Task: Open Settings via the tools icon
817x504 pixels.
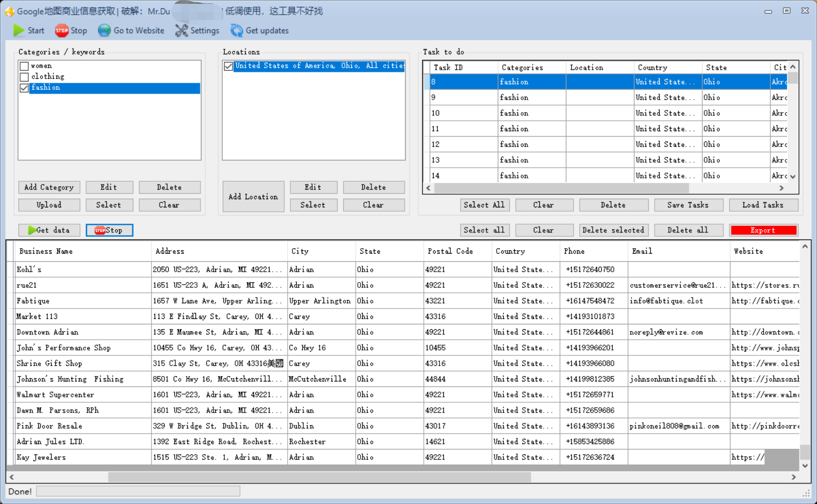Action: click(181, 30)
